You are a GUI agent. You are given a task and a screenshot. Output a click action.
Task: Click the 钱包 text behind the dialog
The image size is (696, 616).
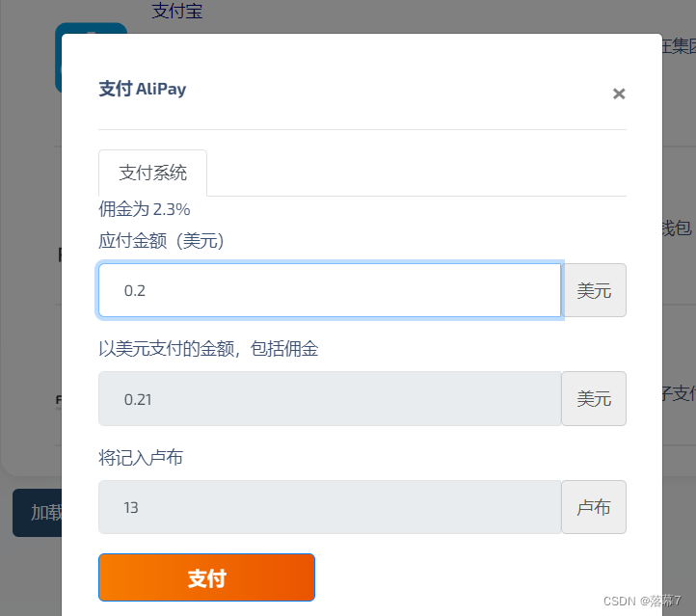coord(677,228)
